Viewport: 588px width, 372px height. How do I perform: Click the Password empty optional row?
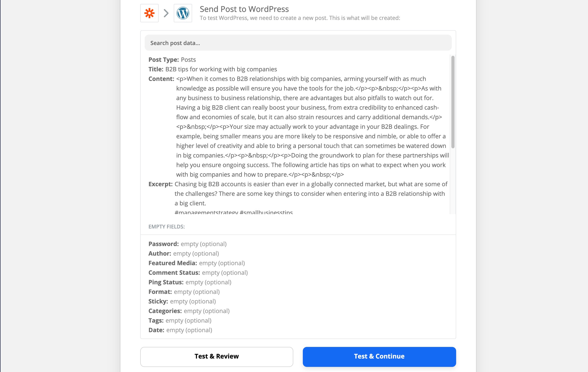(x=187, y=244)
